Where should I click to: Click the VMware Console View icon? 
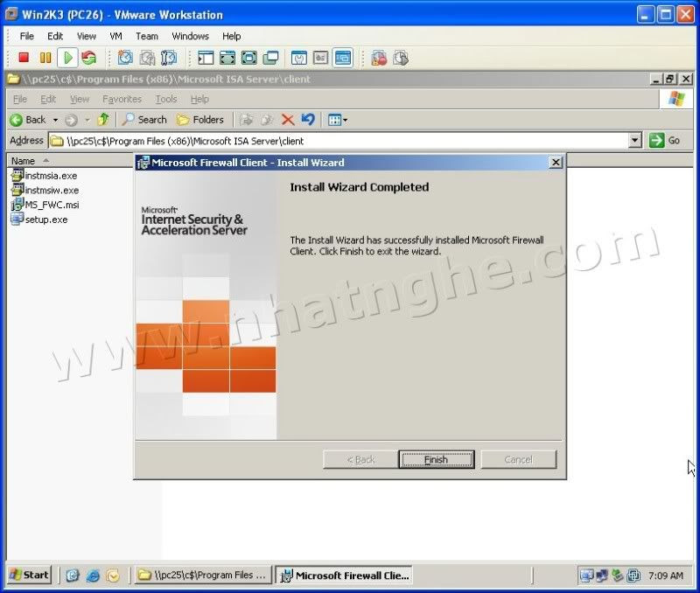(343, 58)
